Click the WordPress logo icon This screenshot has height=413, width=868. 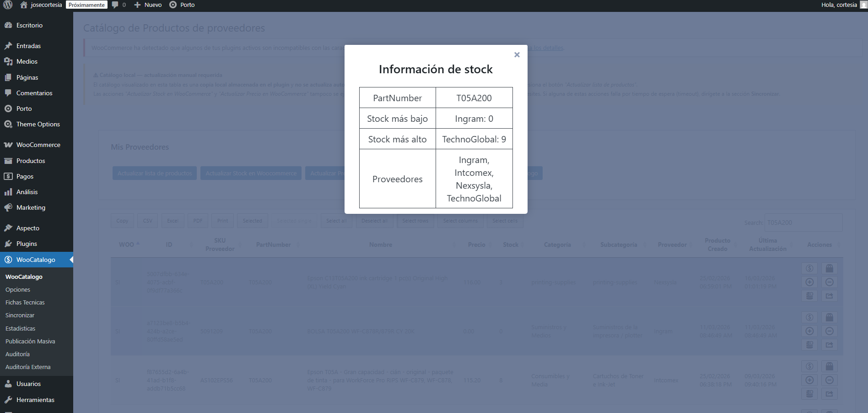click(x=8, y=5)
